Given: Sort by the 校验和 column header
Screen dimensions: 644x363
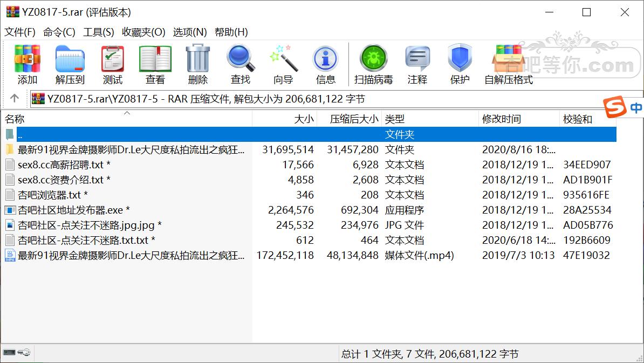Looking at the screenshot, I should click(x=588, y=119).
